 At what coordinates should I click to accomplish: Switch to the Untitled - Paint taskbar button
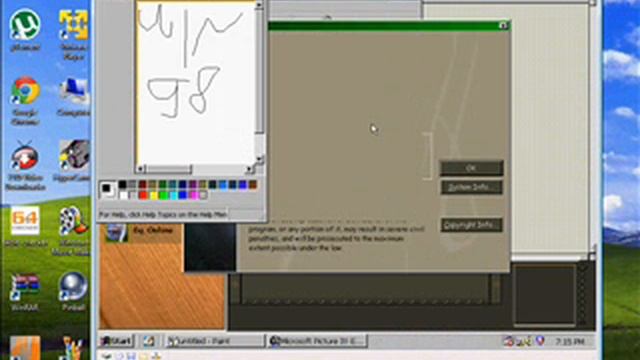tap(215, 341)
